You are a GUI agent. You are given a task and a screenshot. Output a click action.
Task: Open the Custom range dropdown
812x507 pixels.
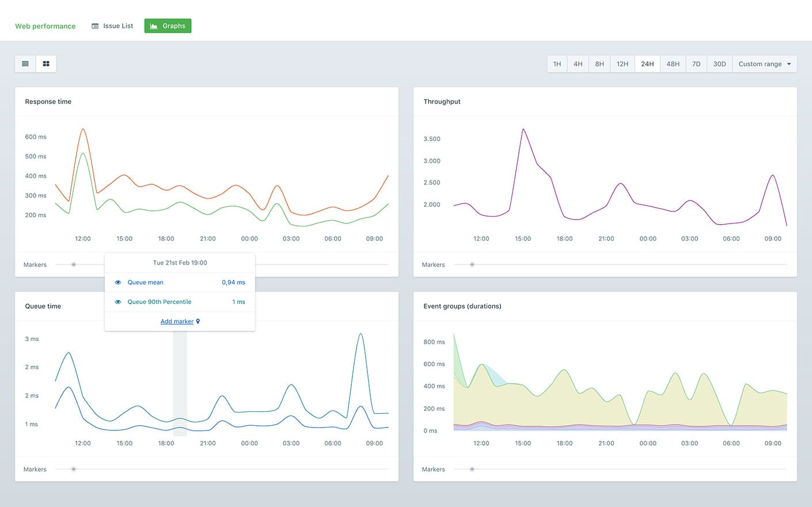click(764, 64)
